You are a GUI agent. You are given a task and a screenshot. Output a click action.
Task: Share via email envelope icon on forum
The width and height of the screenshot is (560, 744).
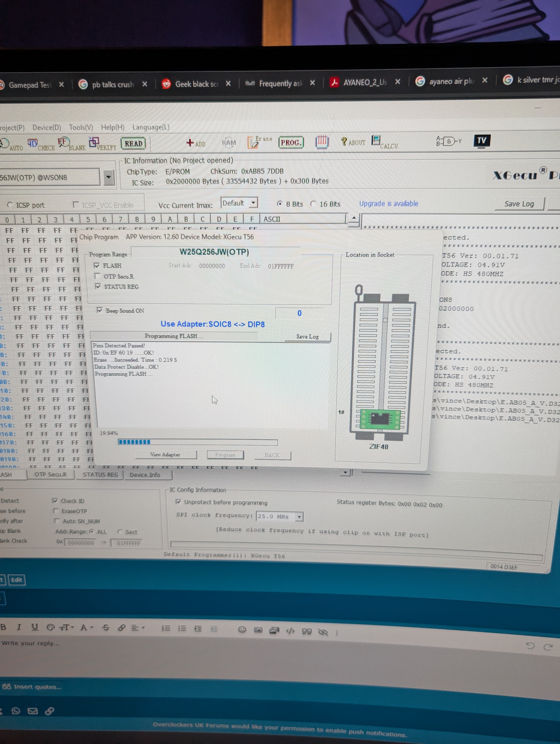(33, 711)
